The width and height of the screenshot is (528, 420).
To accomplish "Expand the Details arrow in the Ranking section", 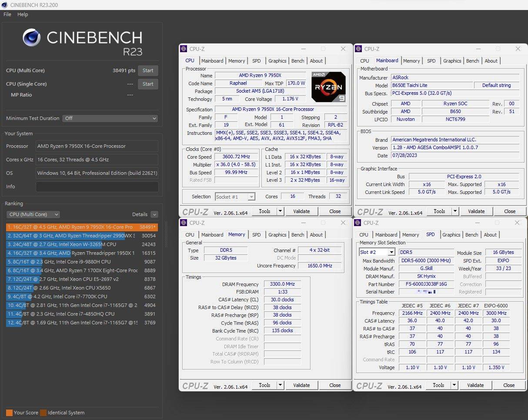I will [154, 214].
